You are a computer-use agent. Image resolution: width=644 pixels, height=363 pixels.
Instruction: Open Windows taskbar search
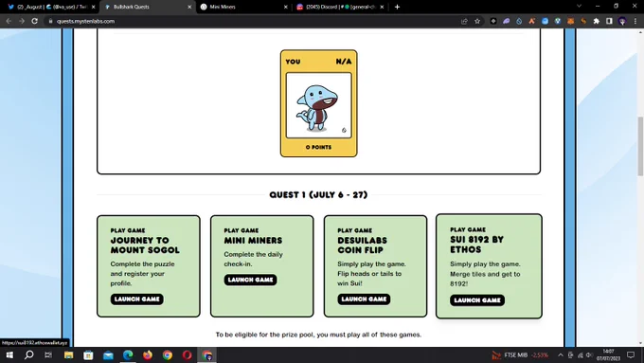[28, 354]
